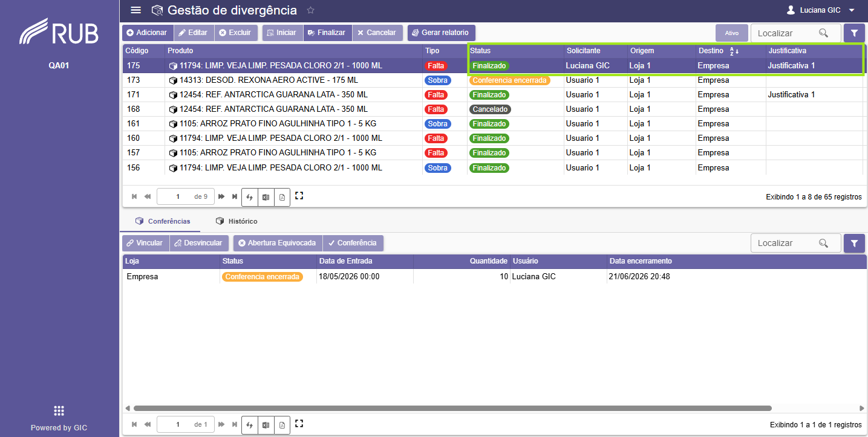This screenshot has width=868, height=437.
Task: Export divergence grid to Excel beside 'de 9' pager
Action: (266, 197)
